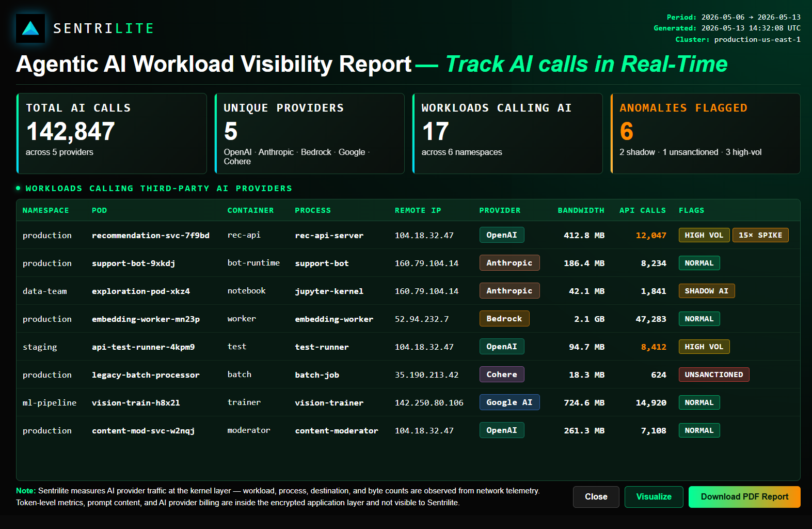Click bandwidth value 724.6 MB
The height and width of the screenshot is (529, 812).
point(584,403)
